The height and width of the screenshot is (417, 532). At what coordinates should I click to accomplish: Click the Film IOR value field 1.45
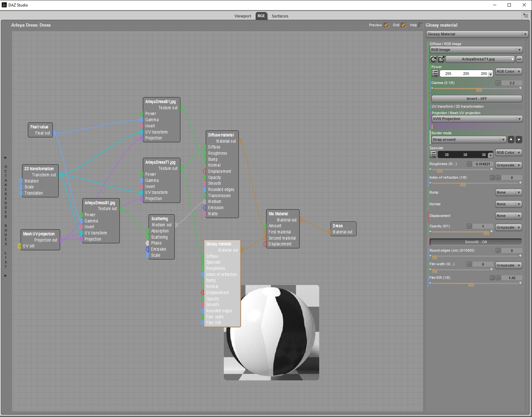(x=512, y=278)
